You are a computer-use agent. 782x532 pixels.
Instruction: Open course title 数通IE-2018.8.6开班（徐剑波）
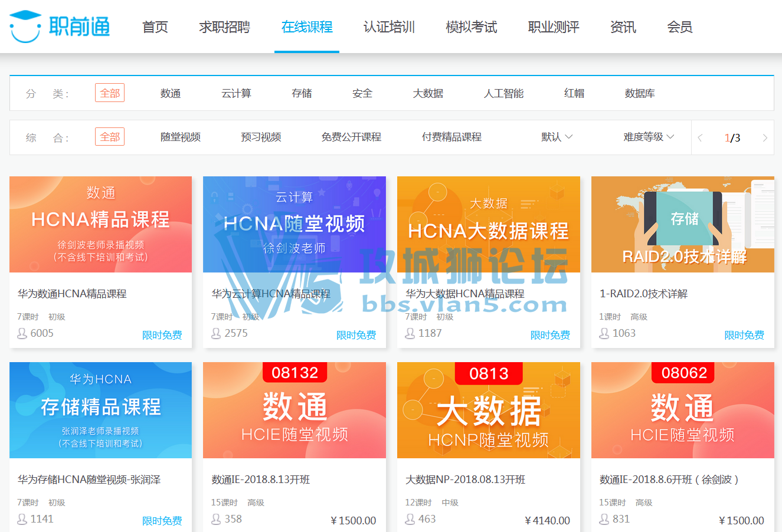click(x=669, y=480)
